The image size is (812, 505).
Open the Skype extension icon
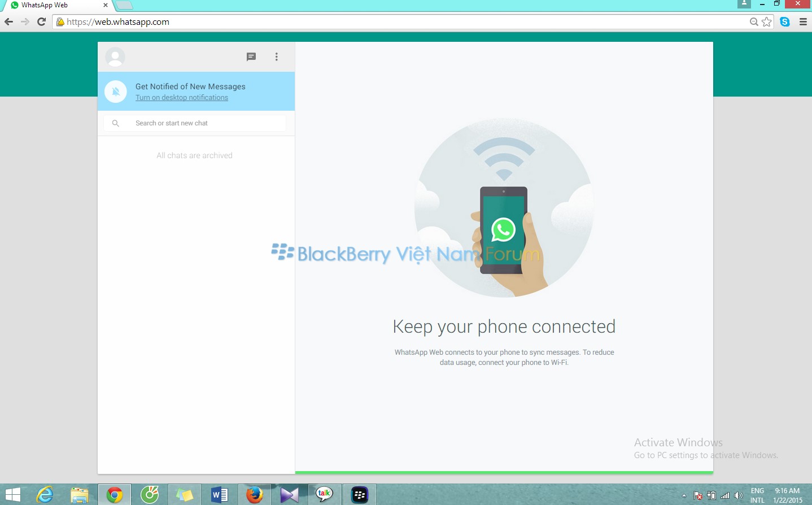785,22
